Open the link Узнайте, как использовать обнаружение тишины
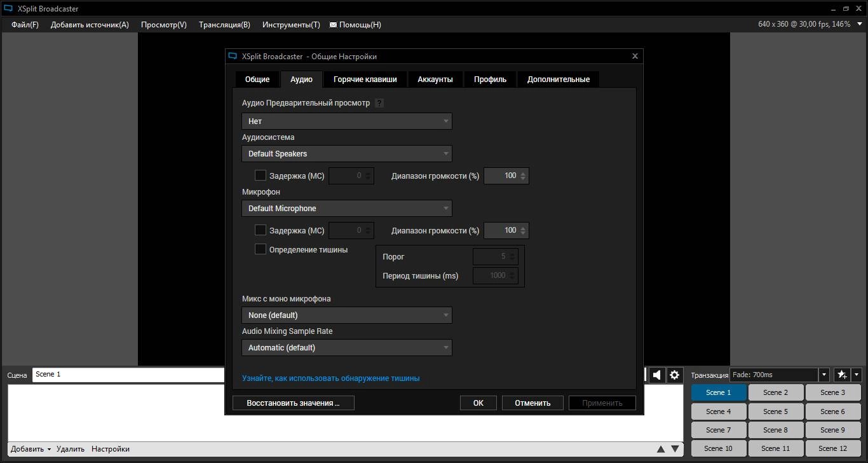This screenshot has height=463, width=868. pos(330,378)
